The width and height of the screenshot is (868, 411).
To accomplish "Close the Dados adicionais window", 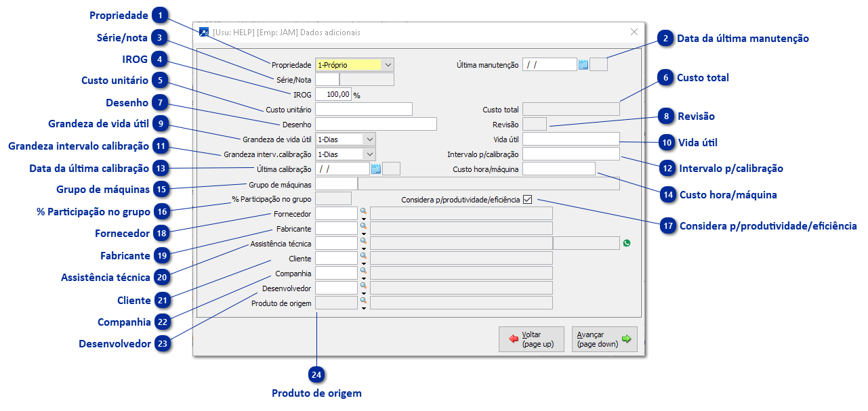I will point(634,32).
